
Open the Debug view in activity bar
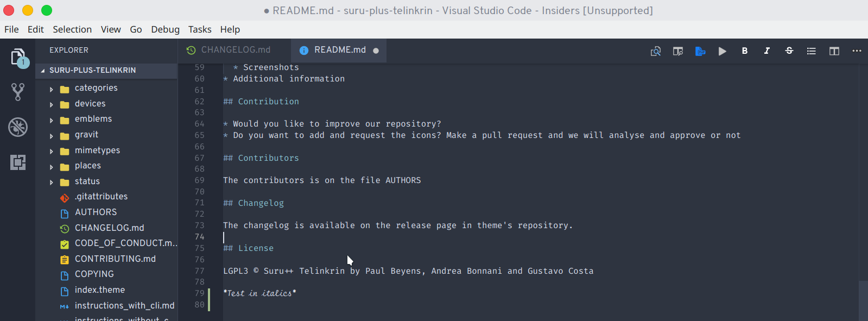[x=18, y=127]
